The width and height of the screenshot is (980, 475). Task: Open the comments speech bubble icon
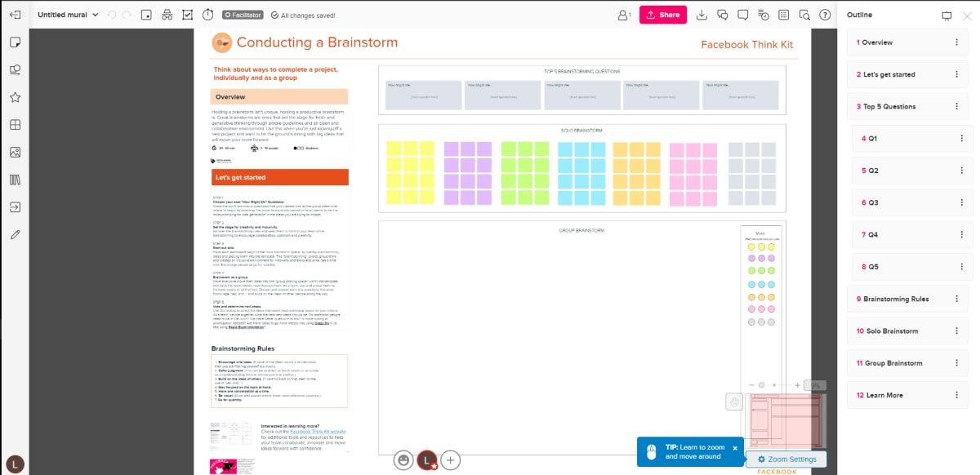[x=743, y=15]
